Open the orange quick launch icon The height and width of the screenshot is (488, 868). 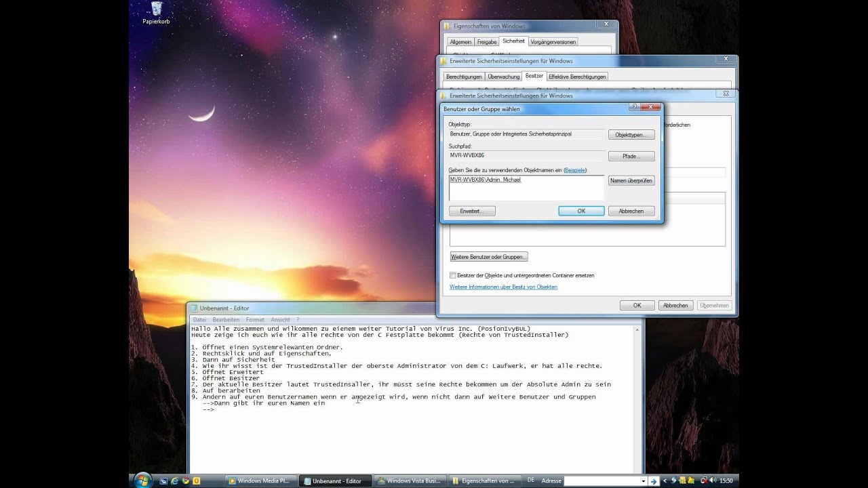pos(197,481)
